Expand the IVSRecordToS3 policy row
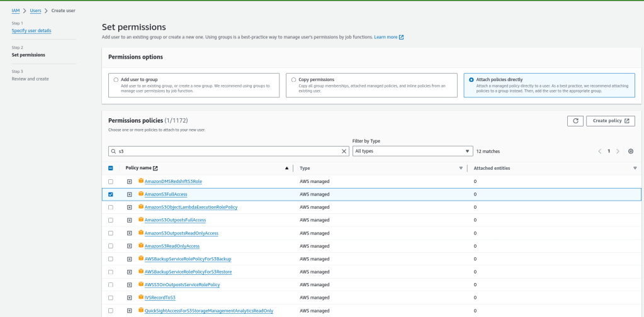The height and width of the screenshot is (317, 644). coord(129,298)
